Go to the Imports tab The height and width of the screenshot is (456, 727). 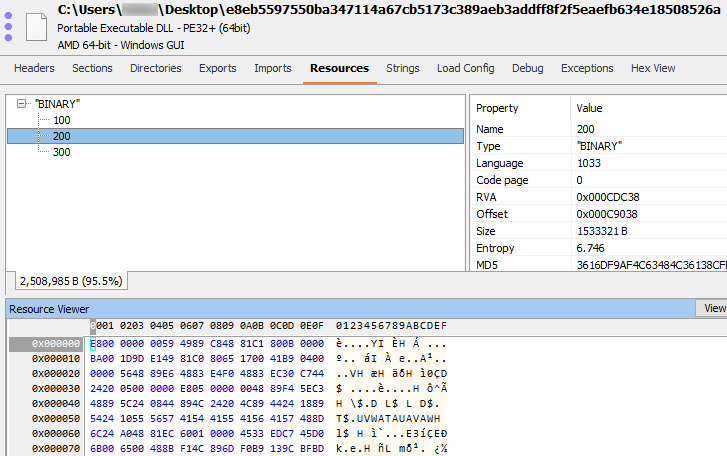click(x=273, y=69)
